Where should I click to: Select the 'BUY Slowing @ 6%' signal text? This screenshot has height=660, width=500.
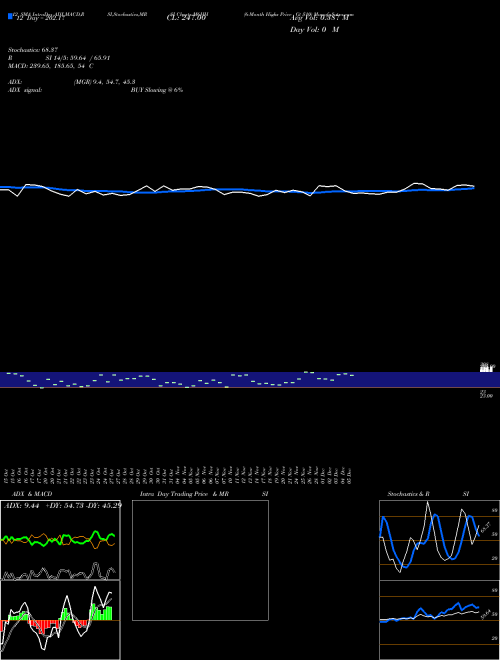[x=157, y=90]
